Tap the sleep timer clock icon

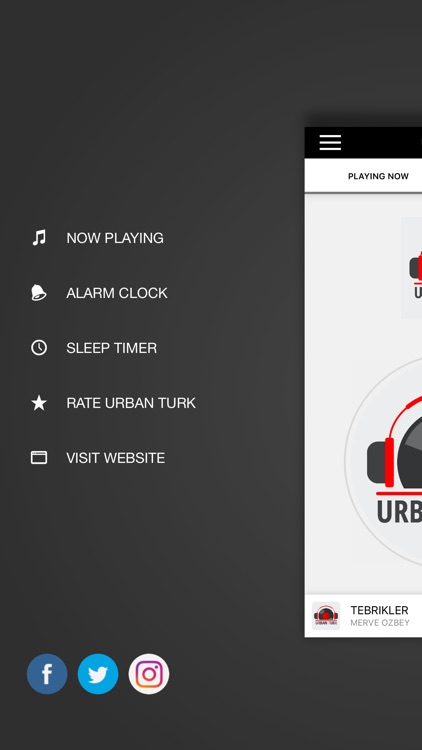(39, 348)
